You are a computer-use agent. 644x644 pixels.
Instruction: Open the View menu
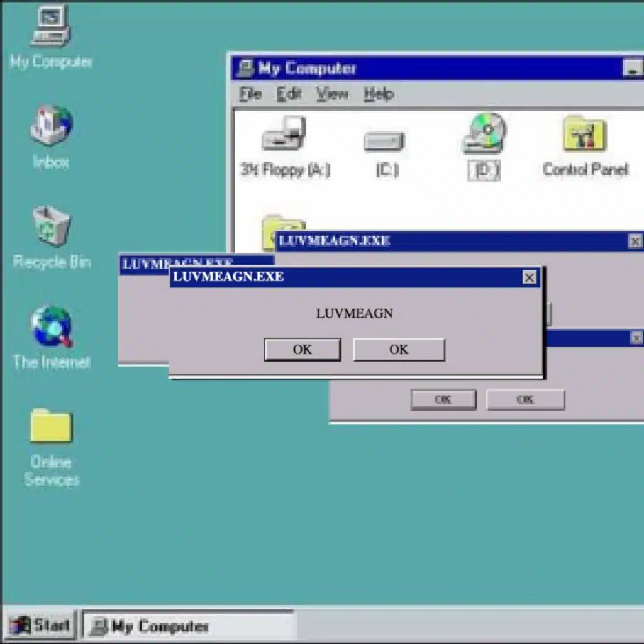[332, 94]
